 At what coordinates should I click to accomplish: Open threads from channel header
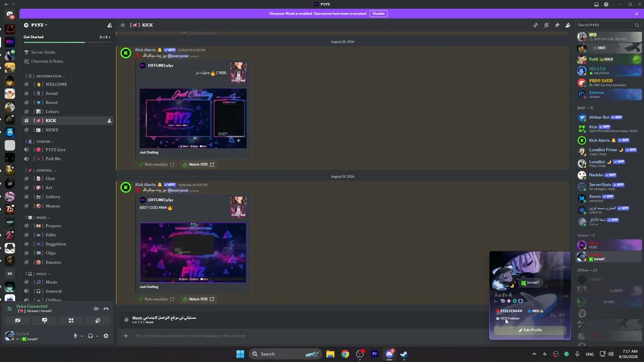[x=535, y=25]
